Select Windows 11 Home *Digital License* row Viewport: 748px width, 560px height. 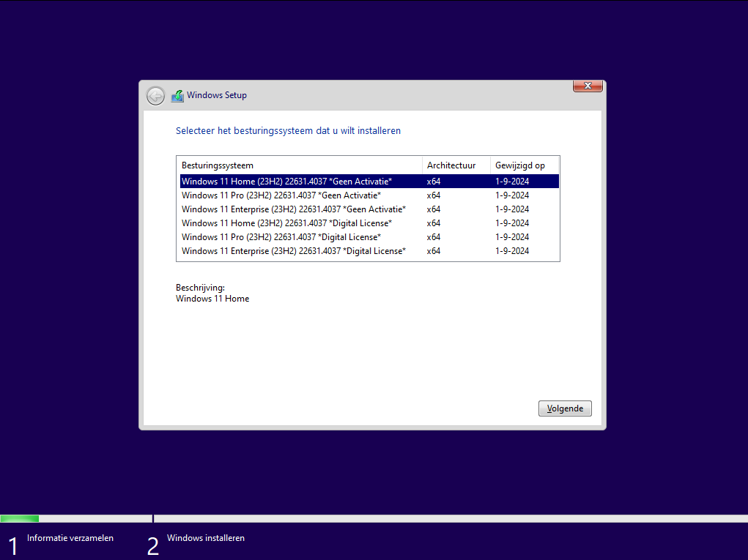(x=369, y=223)
